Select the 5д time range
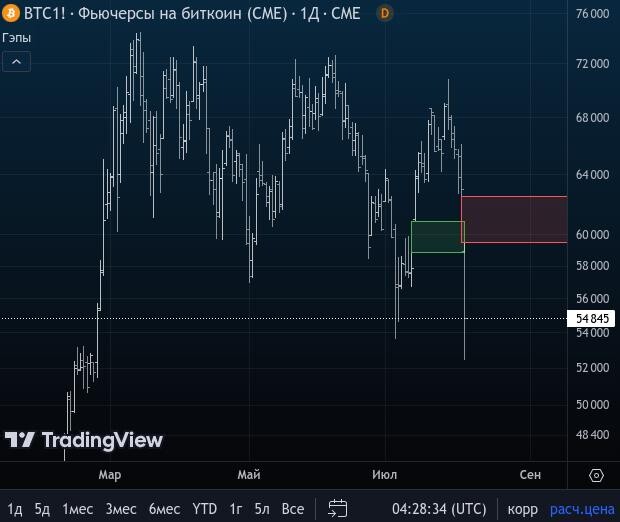This screenshot has width=620, height=522. 42,509
